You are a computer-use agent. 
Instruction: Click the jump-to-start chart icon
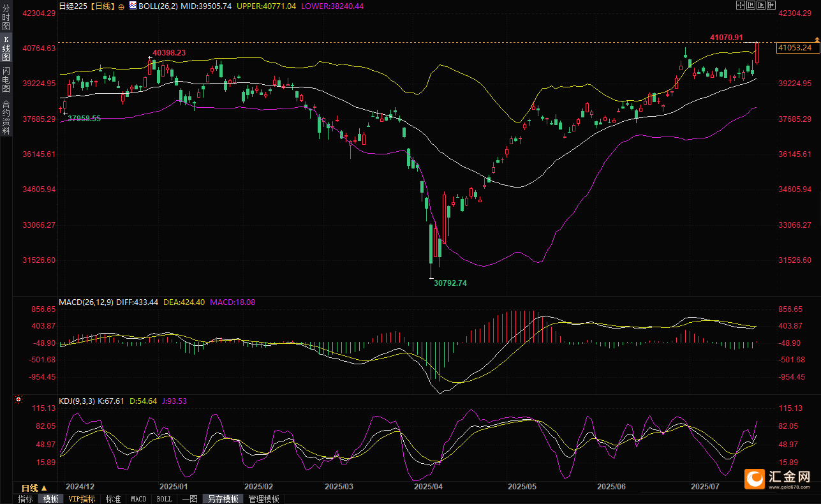[751, 5]
